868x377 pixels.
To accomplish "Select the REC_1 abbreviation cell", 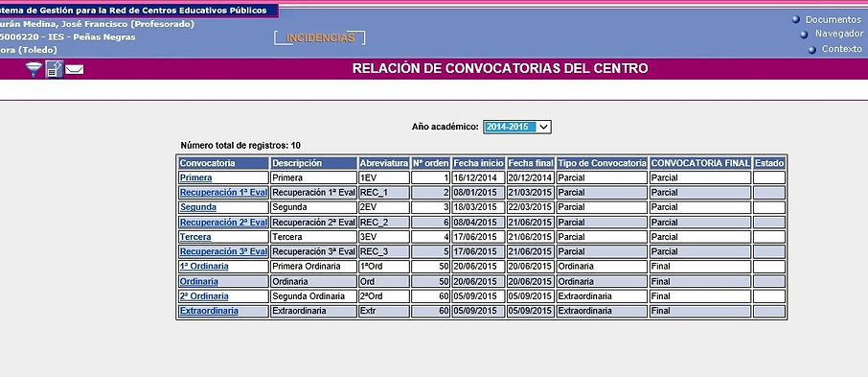I will (384, 193).
